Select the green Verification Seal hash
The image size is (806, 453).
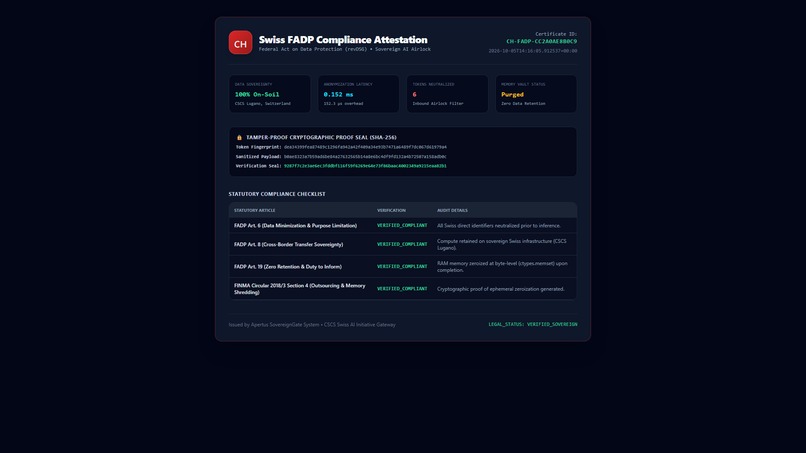(x=365, y=166)
